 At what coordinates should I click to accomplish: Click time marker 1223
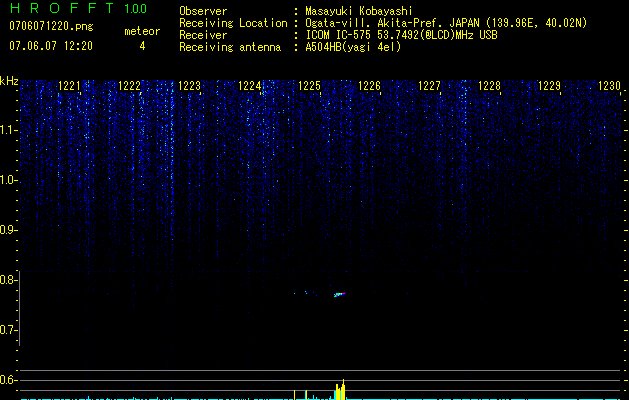tap(189, 86)
